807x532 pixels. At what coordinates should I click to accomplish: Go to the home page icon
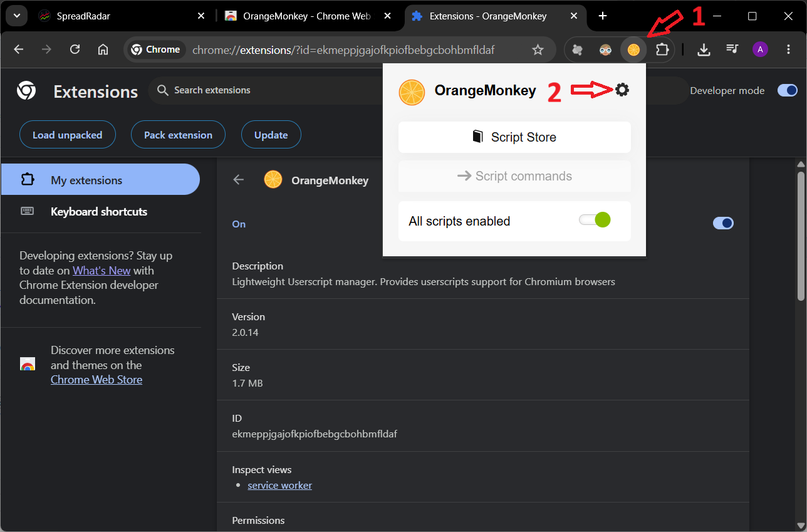[103, 50]
